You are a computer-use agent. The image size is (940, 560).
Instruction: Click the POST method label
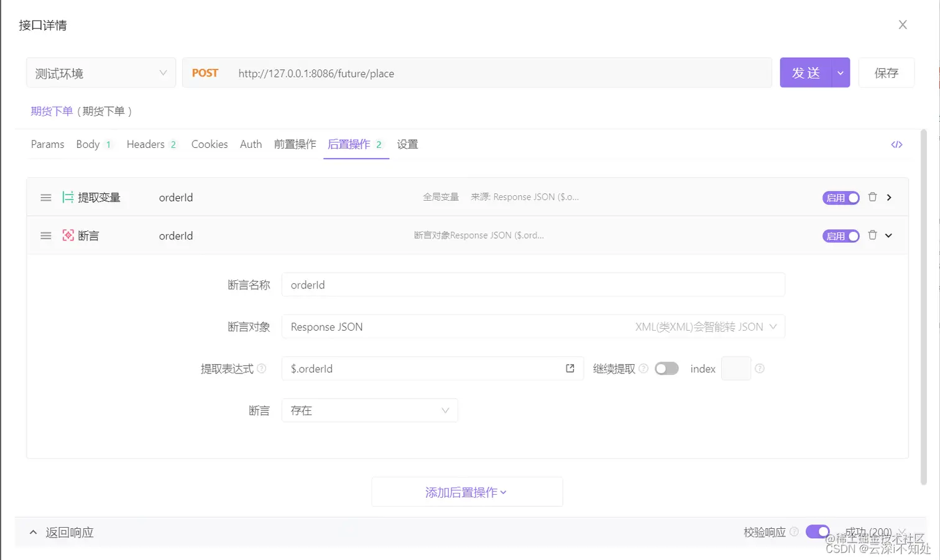click(x=205, y=73)
